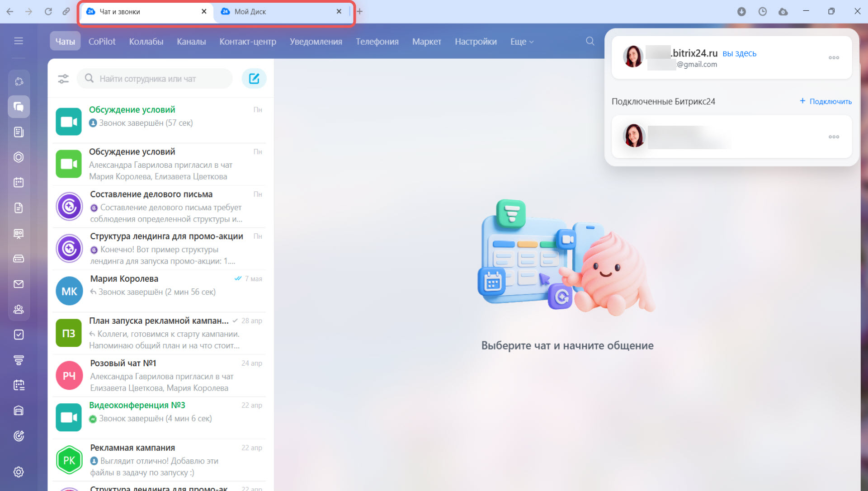Open the settings gear in sidebar
The image size is (868, 491).
click(x=19, y=472)
